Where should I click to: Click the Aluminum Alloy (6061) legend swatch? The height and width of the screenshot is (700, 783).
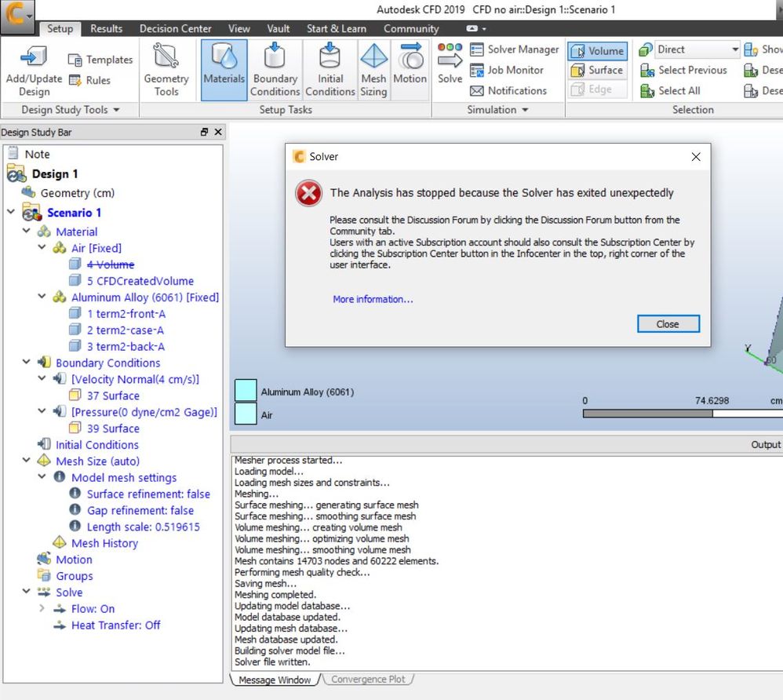click(246, 391)
